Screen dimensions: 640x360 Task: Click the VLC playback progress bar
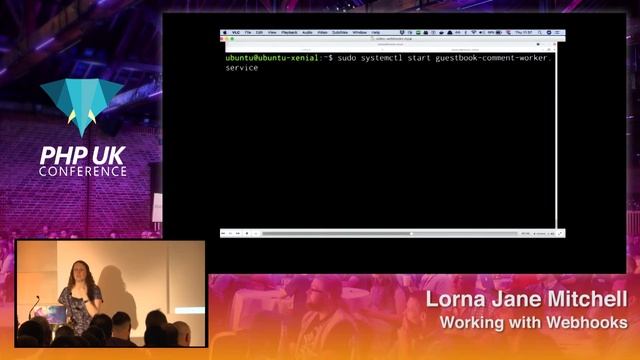tap(389, 233)
